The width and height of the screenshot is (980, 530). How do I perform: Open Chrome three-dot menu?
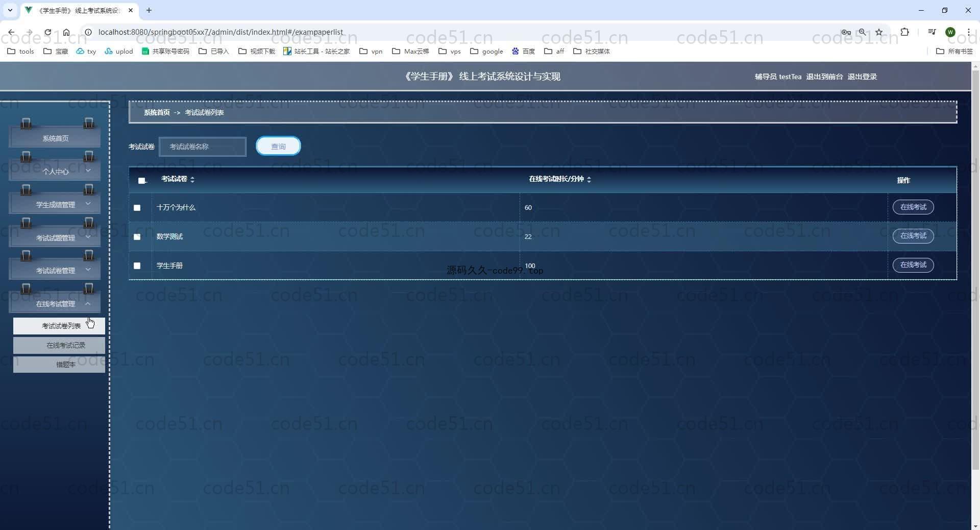pyautogui.click(x=968, y=32)
